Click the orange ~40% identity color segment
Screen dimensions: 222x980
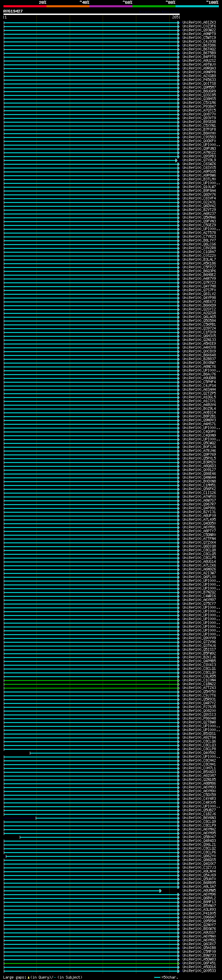click(x=68, y=7)
